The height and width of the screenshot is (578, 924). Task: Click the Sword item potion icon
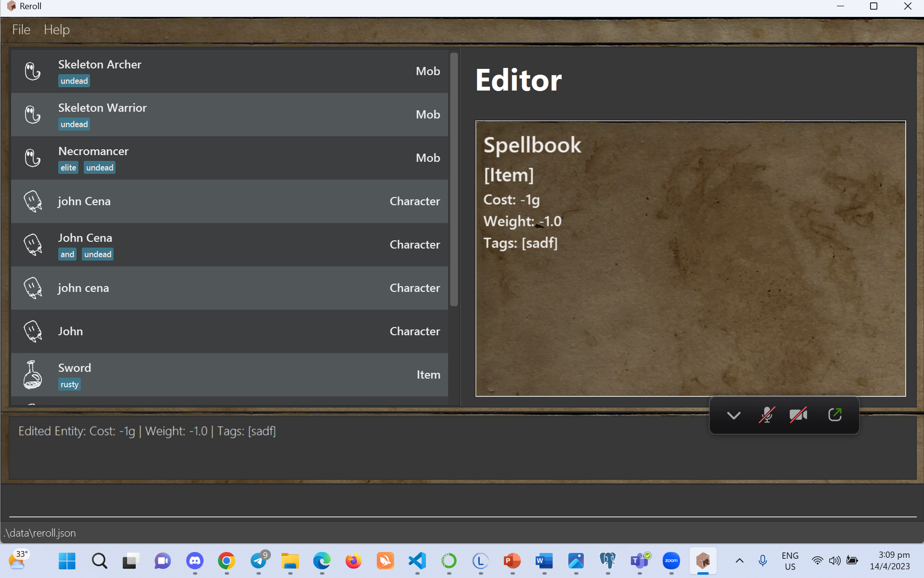[33, 375]
